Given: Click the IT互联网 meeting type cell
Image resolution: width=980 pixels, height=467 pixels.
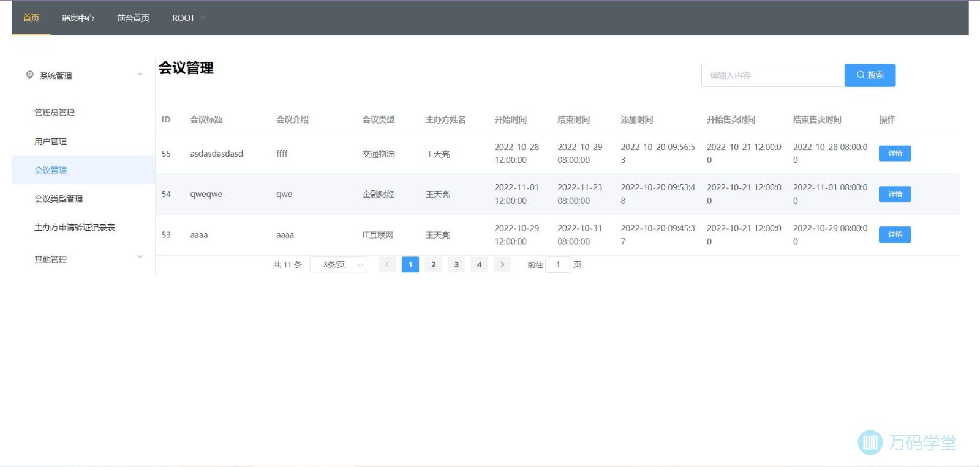Looking at the screenshot, I should (x=378, y=235).
